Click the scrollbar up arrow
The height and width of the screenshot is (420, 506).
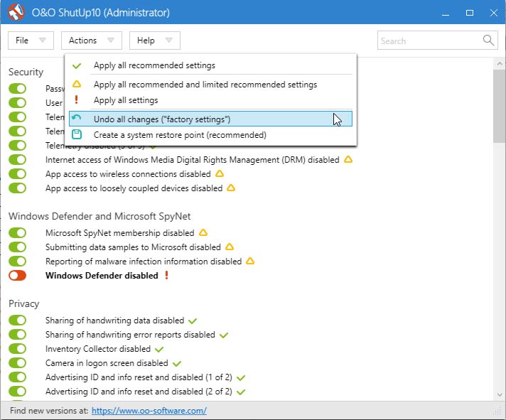click(500, 63)
